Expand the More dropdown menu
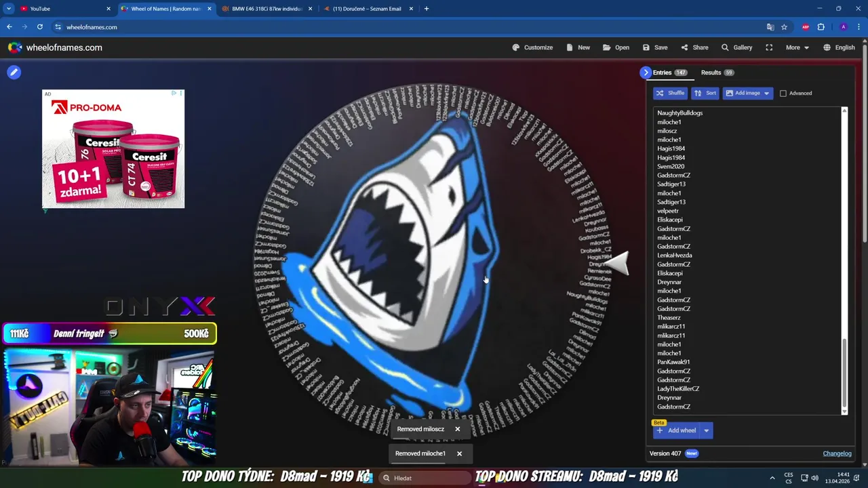The width and height of the screenshot is (868, 488). [797, 47]
